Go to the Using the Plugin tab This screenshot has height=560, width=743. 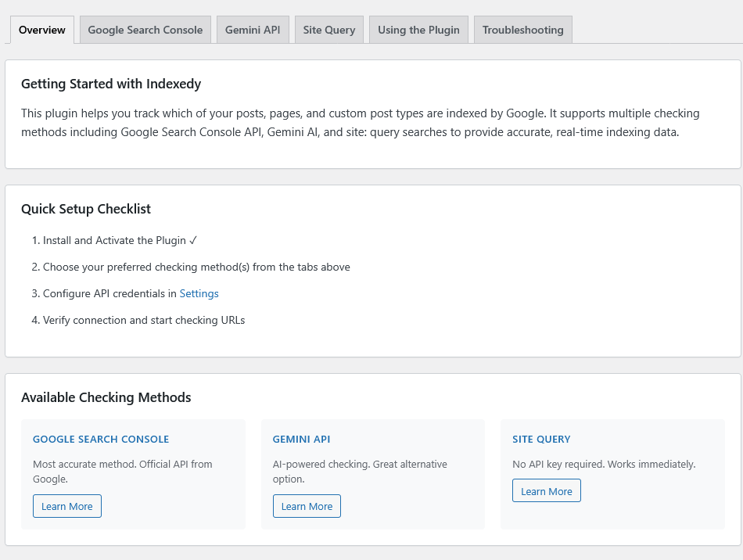418,30
